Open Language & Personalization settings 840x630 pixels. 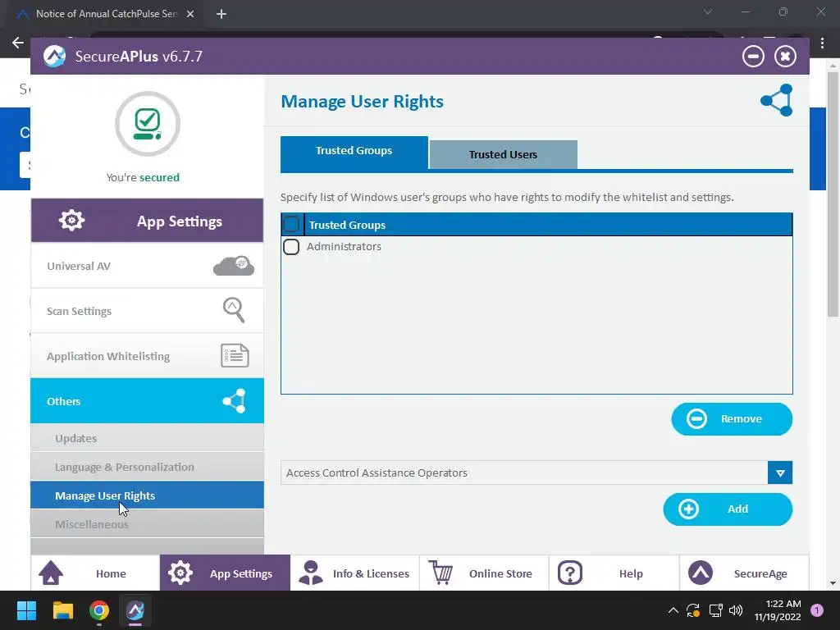click(x=148, y=467)
